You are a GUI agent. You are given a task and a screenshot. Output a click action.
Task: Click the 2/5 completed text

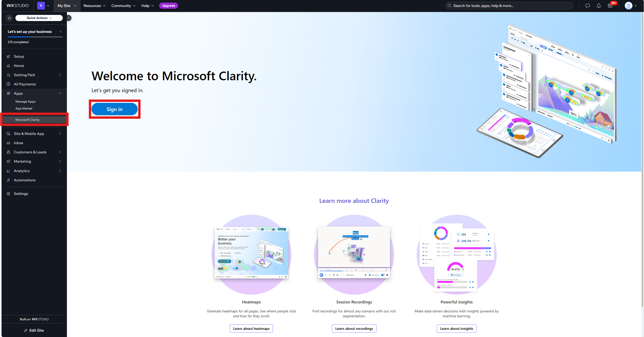pyautogui.click(x=18, y=42)
